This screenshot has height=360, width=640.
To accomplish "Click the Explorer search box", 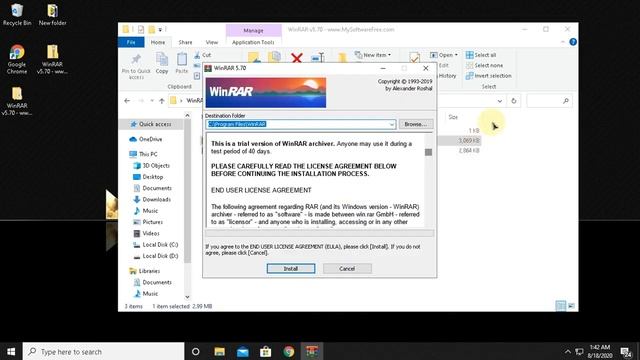I will point(549,101).
